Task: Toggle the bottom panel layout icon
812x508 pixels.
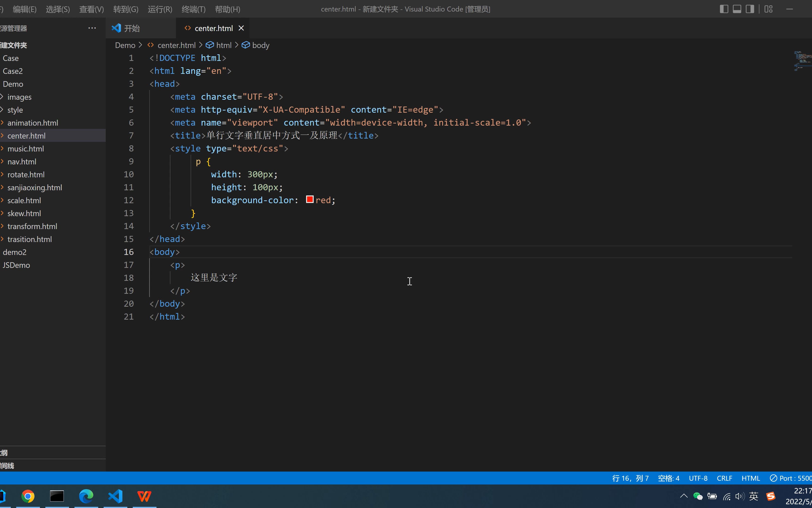Action: coord(737,9)
